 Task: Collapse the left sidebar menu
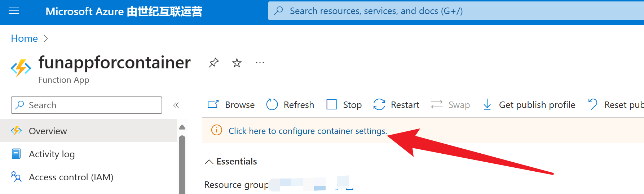(176, 105)
